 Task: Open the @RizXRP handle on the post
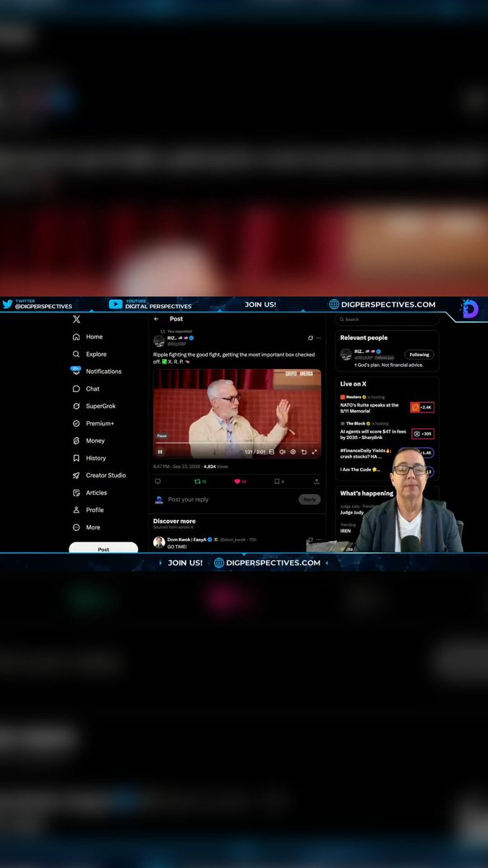pyautogui.click(x=176, y=344)
